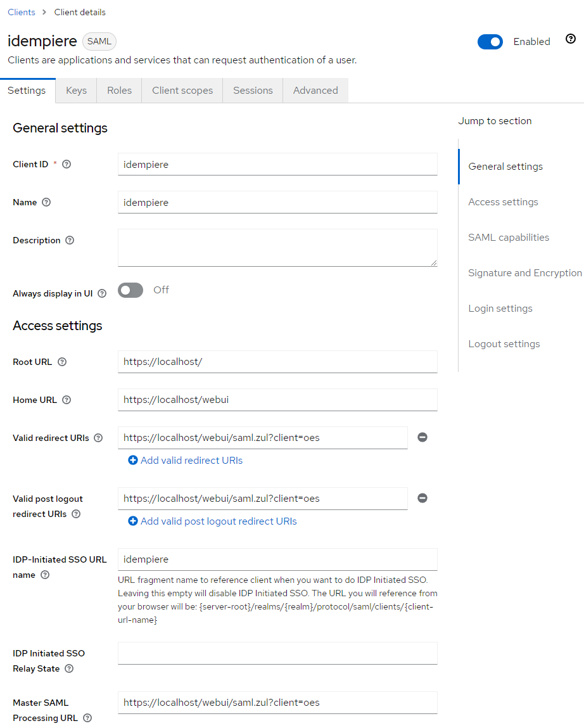This screenshot has height=728, width=584.
Task: Click the empty Description text area
Action: (x=277, y=247)
